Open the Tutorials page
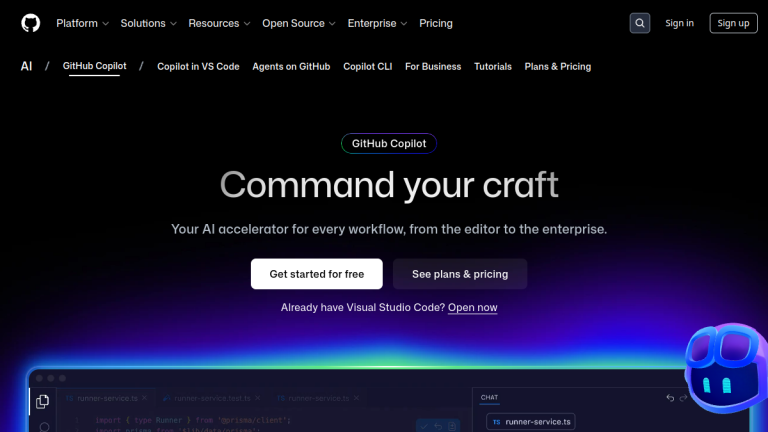This screenshot has height=432, width=768. click(493, 67)
